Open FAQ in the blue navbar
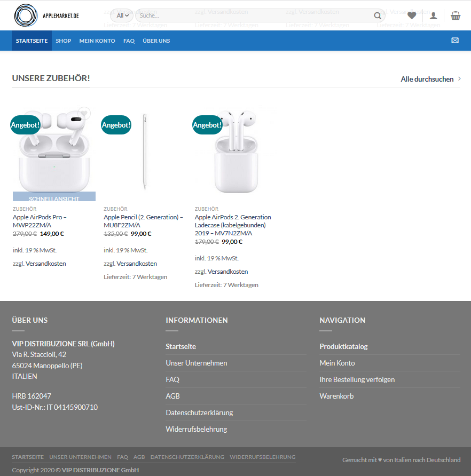This screenshot has width=471, height=476. (x=129, y=41)
